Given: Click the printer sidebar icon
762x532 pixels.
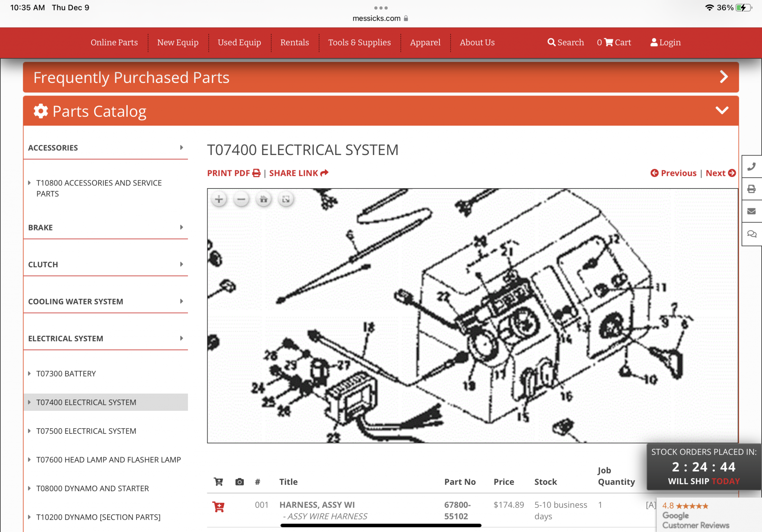Looking at the screenshot, I should tap(752, 189).
